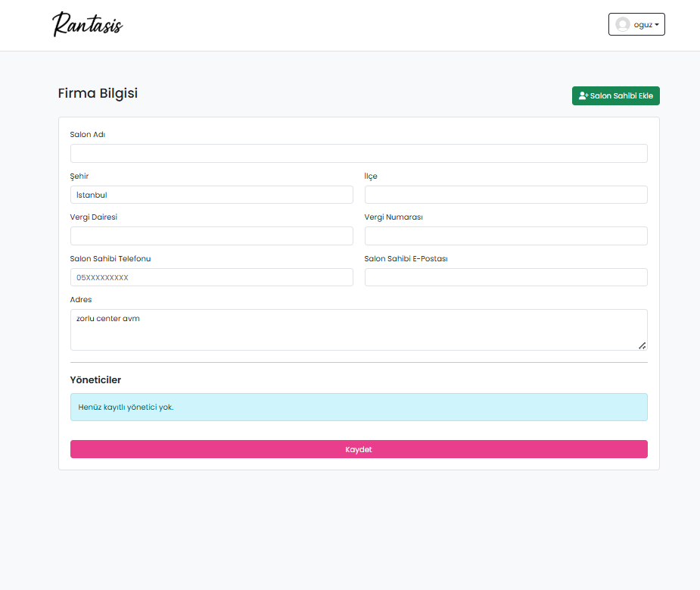The image size is (700, 590).
Task: Click the Rantasis logo
Action: pos(87,24)
